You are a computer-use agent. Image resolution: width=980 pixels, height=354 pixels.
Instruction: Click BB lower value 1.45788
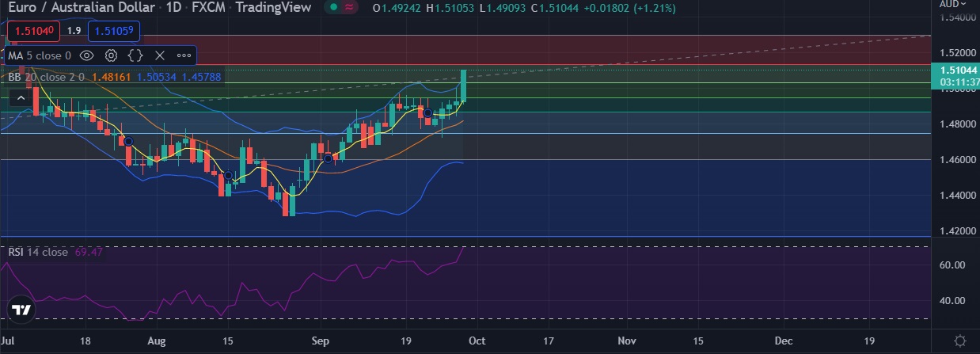tap(201, 77)
